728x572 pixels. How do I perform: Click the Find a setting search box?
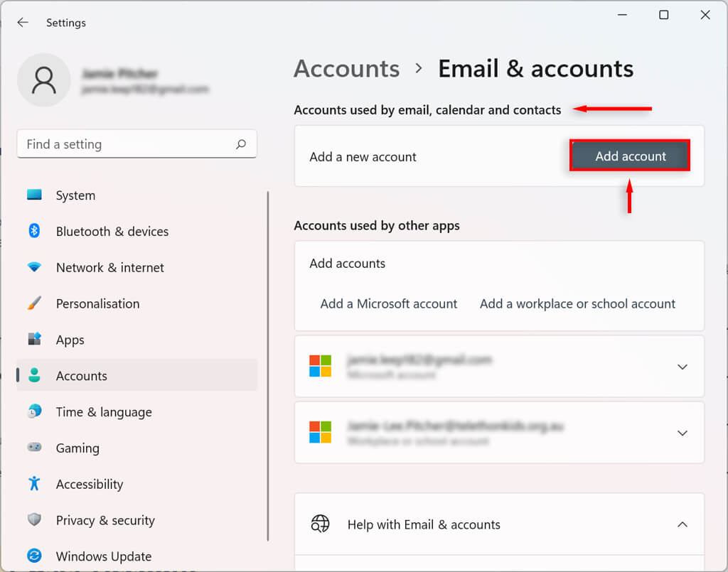128,144
